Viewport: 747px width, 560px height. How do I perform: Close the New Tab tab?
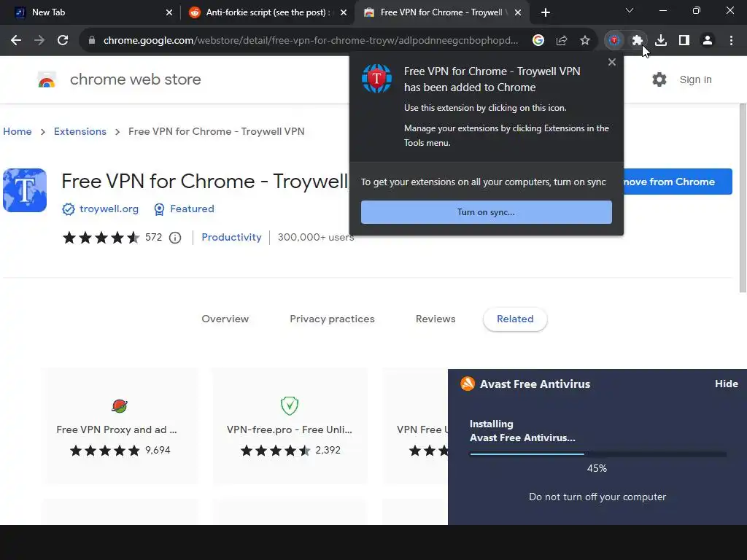(169, 12)
